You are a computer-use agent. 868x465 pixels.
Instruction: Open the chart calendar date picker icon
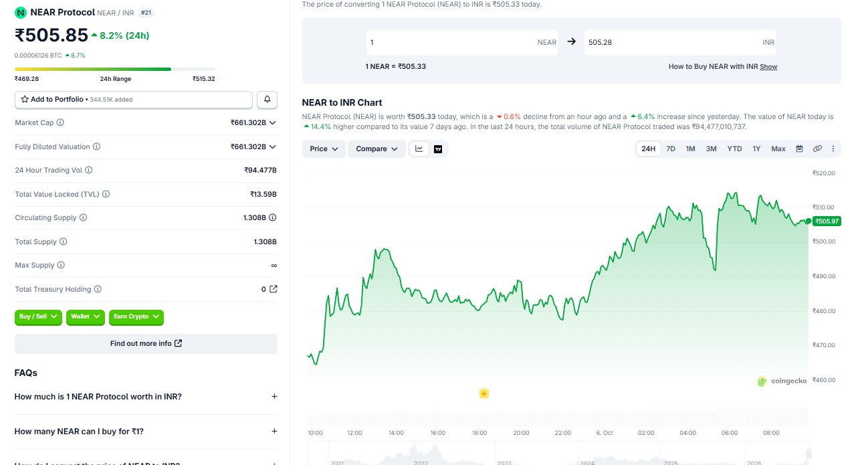click(x=799, y=149)
